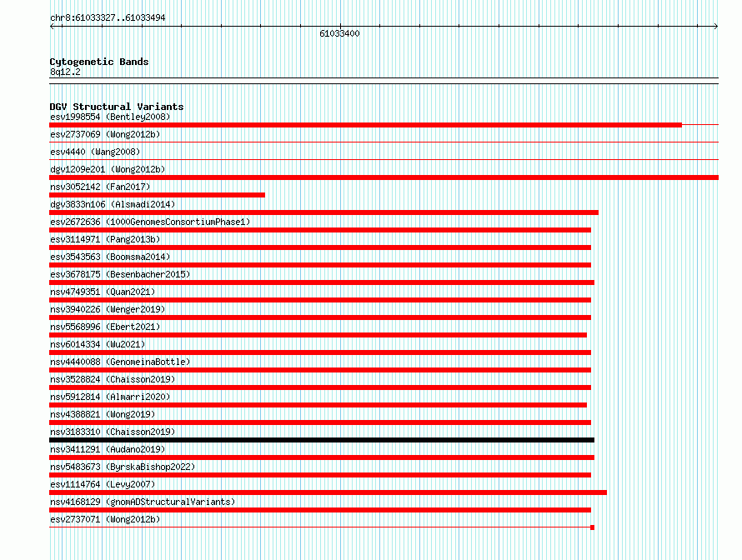Select esv3543563 (Boomsma2014) label
The width and height of the screenshot is (742, 560).
[110, 257]
